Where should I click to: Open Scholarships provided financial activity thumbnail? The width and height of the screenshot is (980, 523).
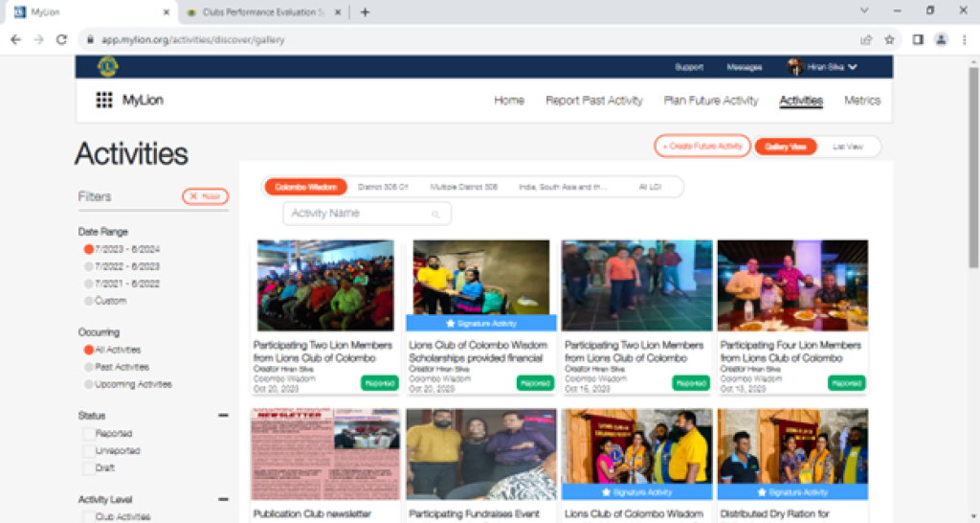(x=480, y=278)
